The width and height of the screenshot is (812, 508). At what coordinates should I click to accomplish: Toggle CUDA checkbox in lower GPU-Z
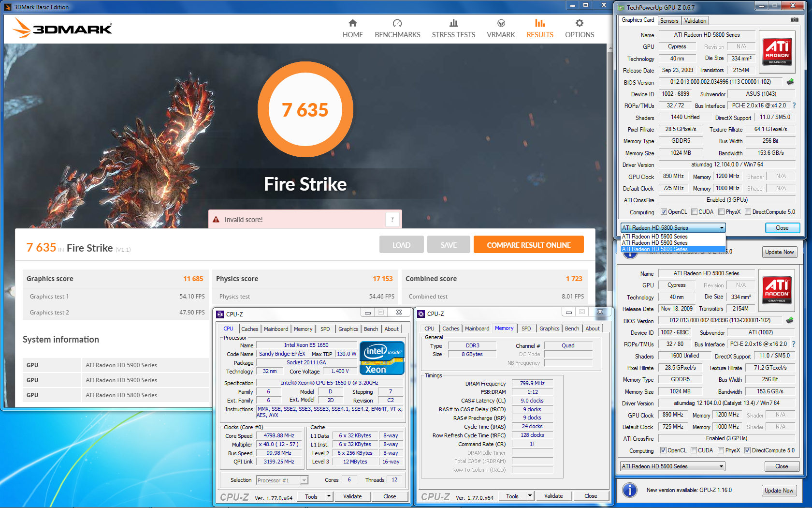(x=694, y=450)
